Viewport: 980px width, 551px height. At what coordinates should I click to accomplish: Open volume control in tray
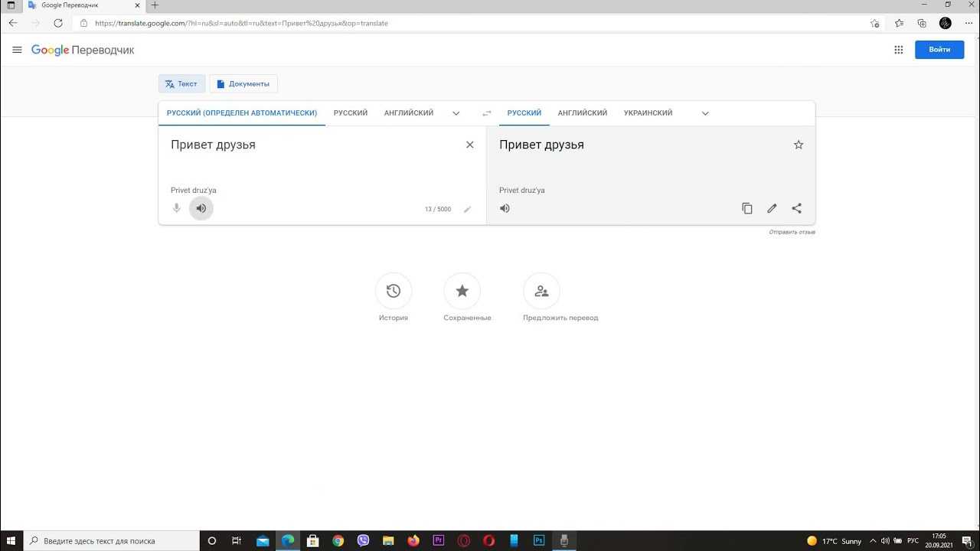[x=886, y=541]
